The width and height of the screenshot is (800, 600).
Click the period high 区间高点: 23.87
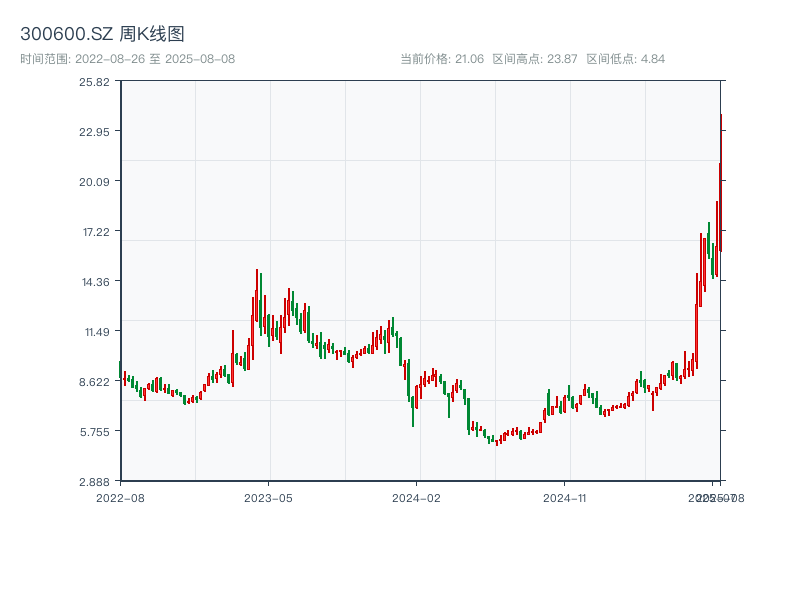point(535,59)
